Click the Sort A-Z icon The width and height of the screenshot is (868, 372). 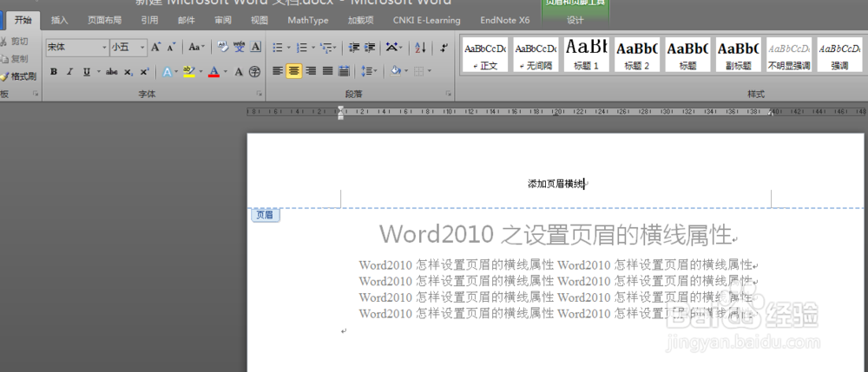tap(421, 48)
